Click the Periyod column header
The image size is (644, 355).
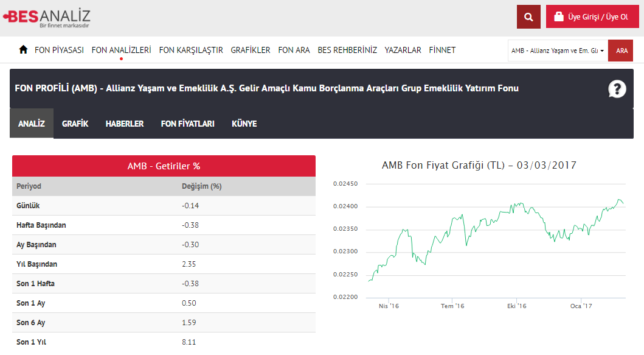tap(29, 186)
